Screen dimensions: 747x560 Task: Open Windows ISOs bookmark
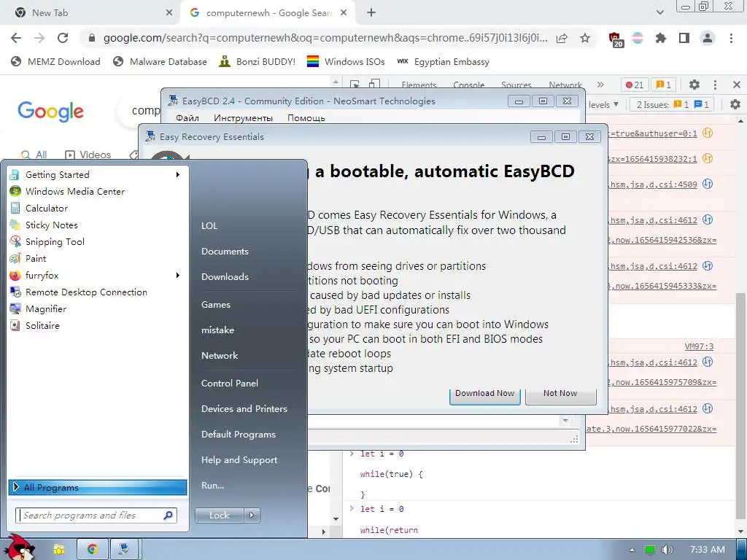click(x=346, y=61)
